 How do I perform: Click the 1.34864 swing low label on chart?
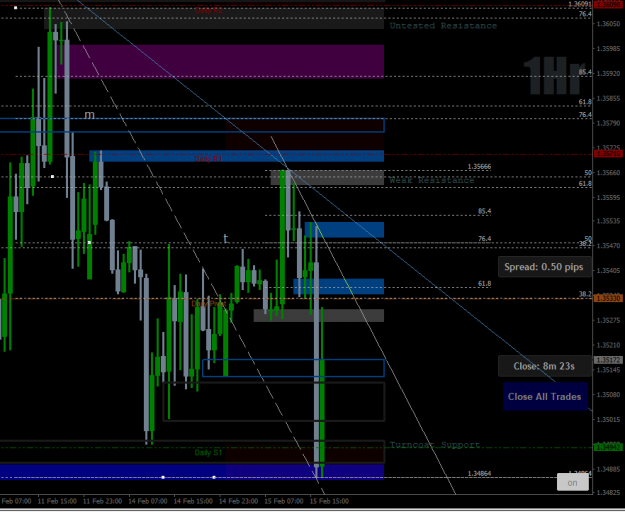(x=479, y=473)
